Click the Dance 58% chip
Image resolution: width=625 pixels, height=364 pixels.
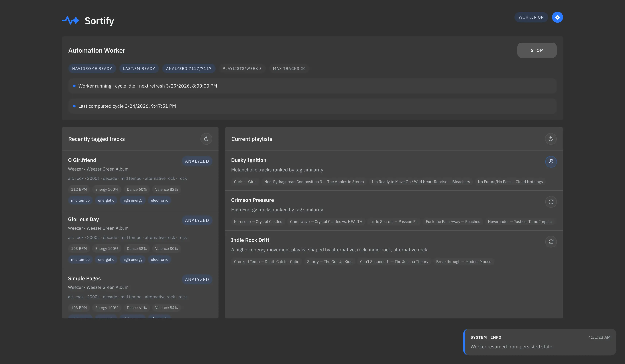[x=137, y=249]
